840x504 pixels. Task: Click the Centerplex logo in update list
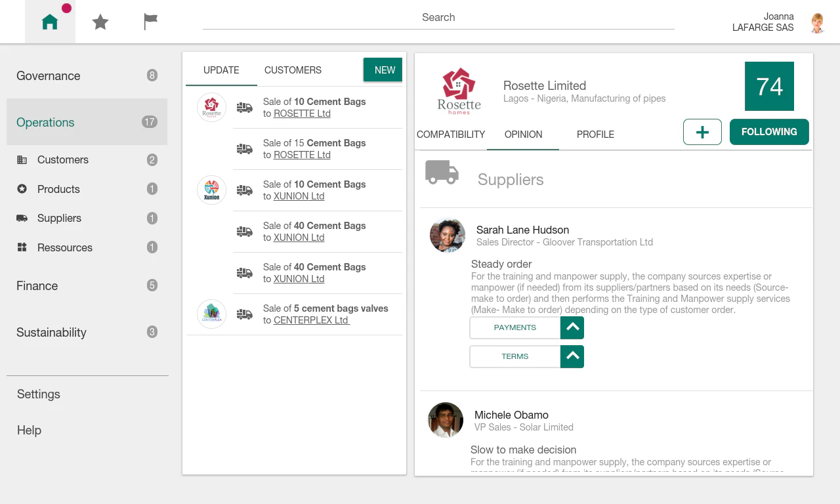(211, 314)
